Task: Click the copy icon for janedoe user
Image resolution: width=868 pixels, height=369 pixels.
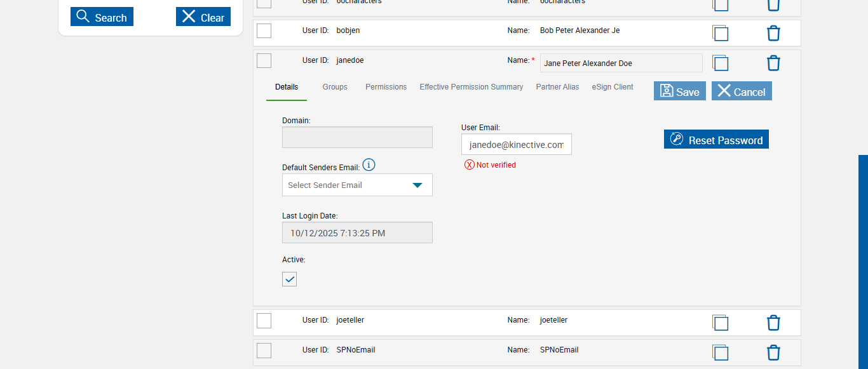Action: [x=720, y=63]
